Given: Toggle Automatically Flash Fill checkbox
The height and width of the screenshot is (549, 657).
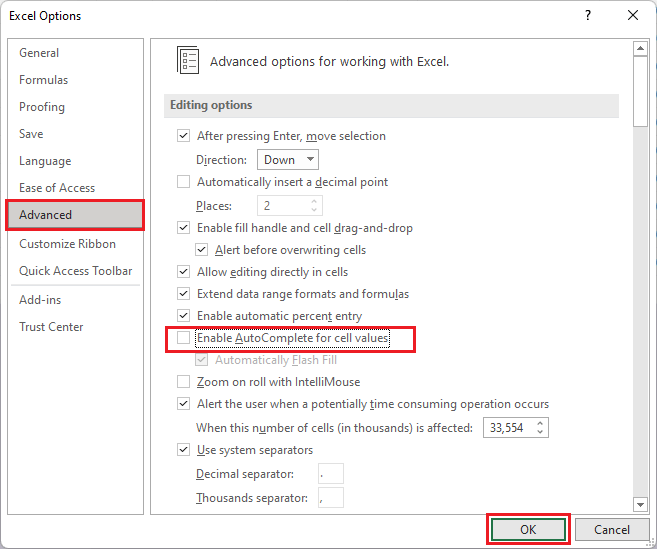Looking at the screenshot, I should (202, 360).
